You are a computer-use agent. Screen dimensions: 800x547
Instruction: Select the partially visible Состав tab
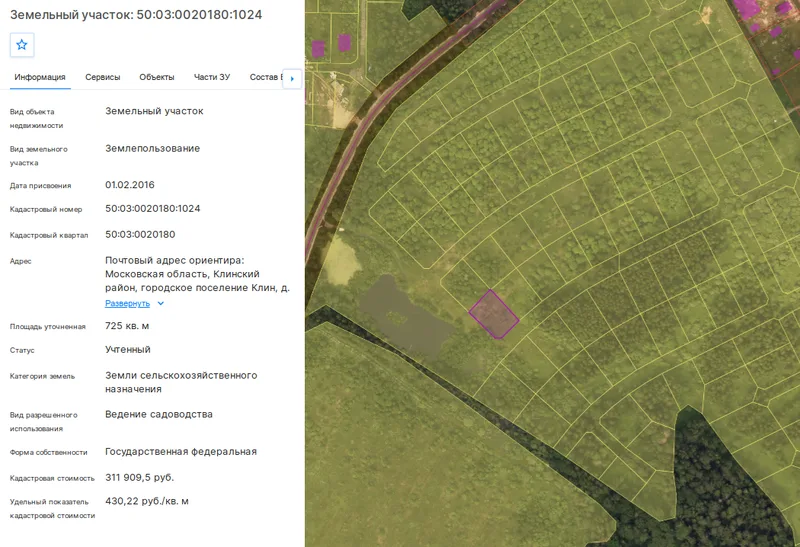tap(265, 77)
